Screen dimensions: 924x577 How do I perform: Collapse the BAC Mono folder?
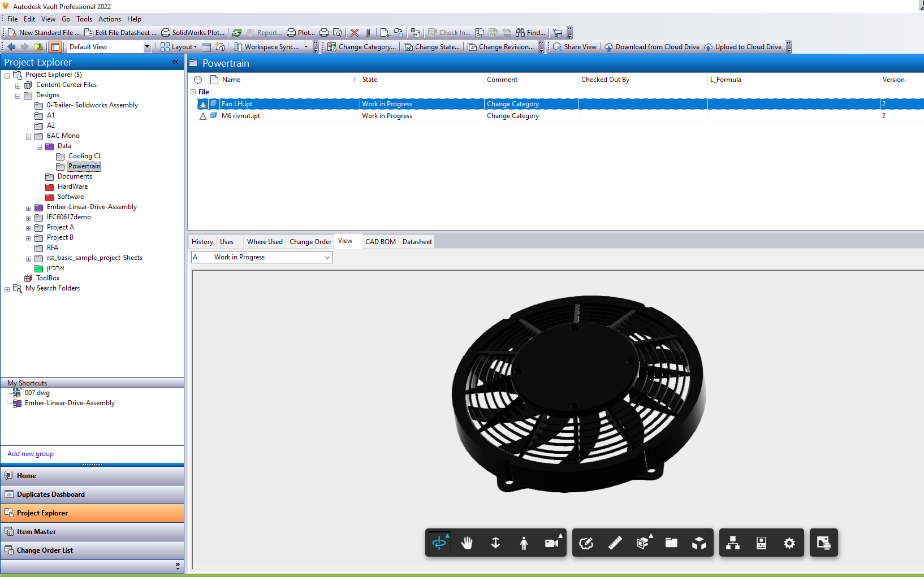pyautogui.click(x=28, y=137)
